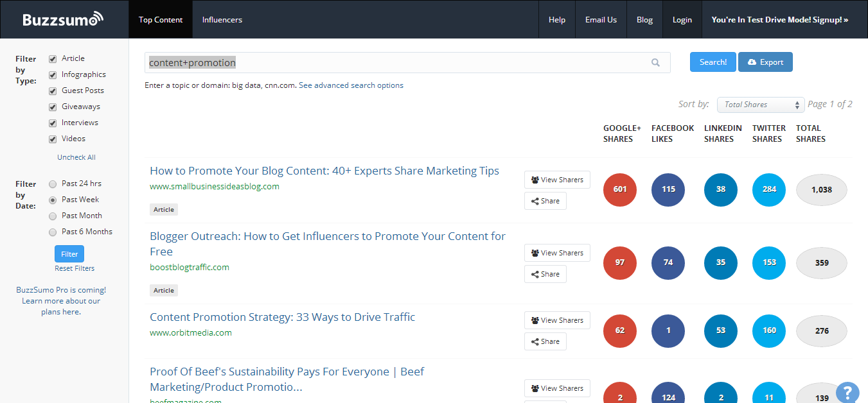Click the magnifier icon in the search box
The height and width of the screenshot is (403, 868).
tap(655, 63)
